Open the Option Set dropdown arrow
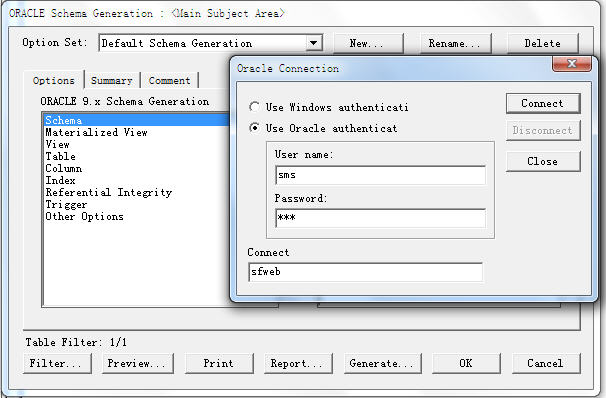The height and width of the screenshot is (398, 606). point(314,43)
